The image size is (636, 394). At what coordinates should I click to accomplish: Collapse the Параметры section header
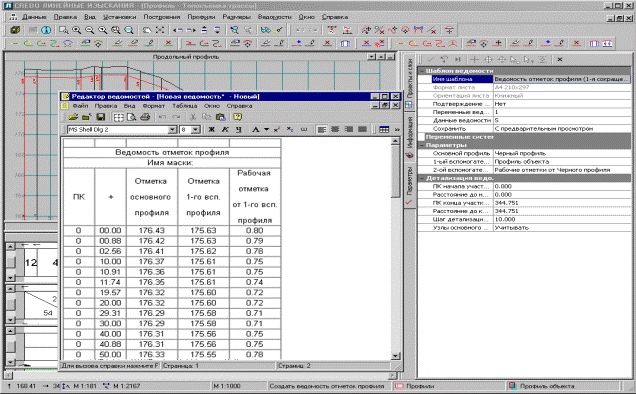point(422,145)
